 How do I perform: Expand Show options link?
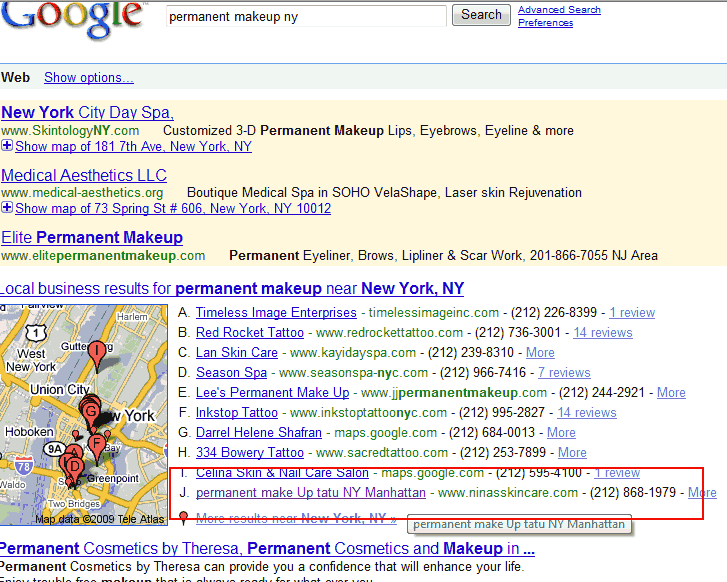tap(89, 77)
